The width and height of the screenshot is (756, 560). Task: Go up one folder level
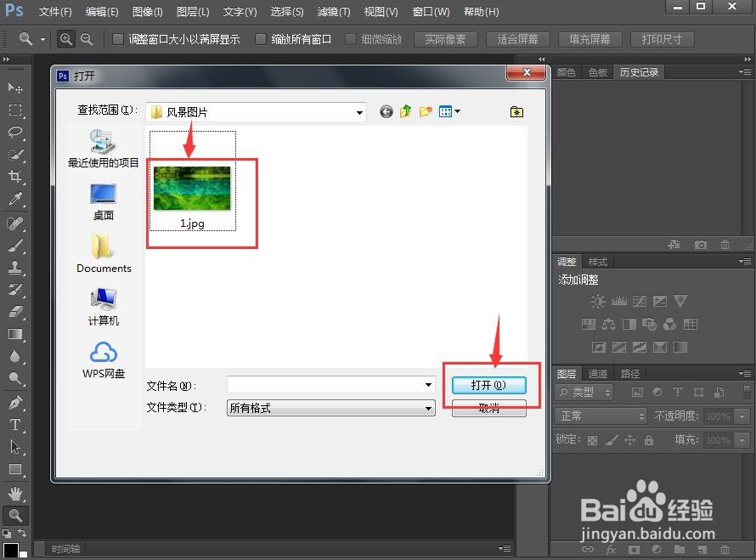point(405,112)
